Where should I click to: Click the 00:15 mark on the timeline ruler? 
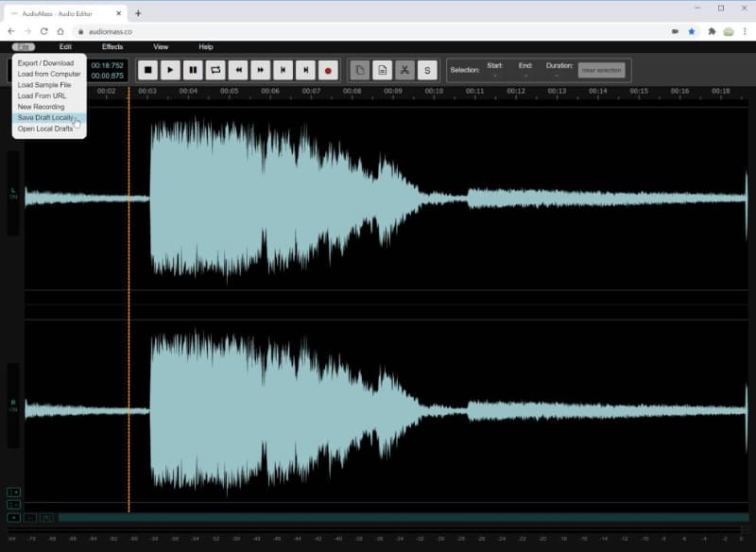click(639, 91)
